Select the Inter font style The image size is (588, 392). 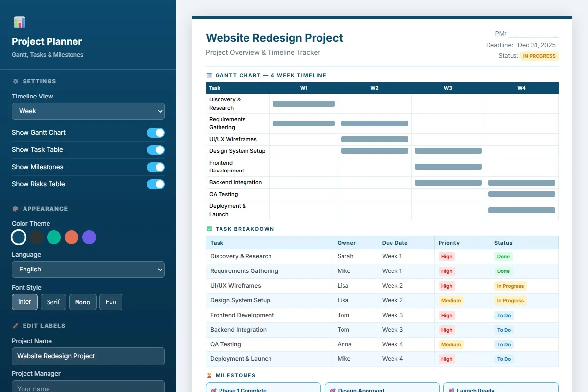pyautogui.click(x=24, y=302)
